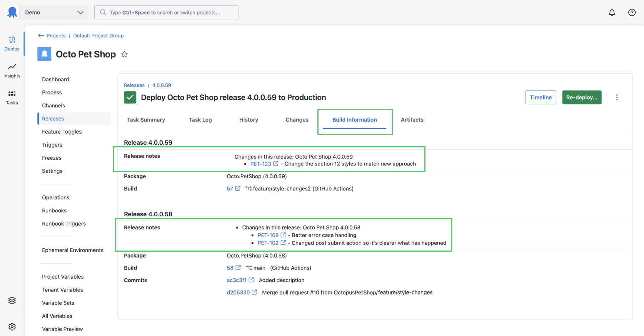Image resolution: width=644 pixels, height=336 pixels.
Task: Star the Octo Pet Shop project
Action: pos(124,54)
